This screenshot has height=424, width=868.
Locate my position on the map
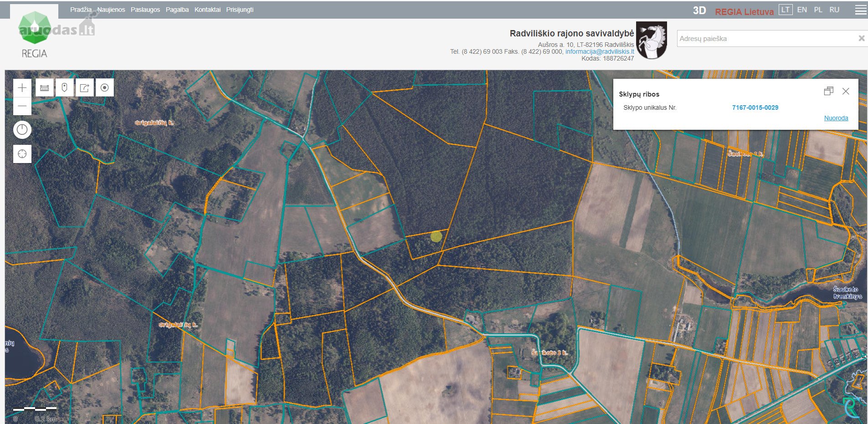click(x=22, y=154)
